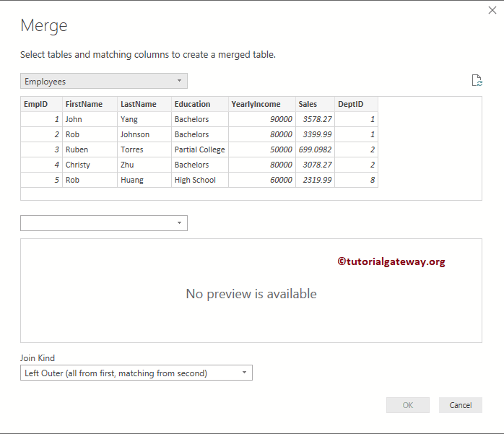Viewport: 504px width, 434px height.
Task: Click the Cancel button
Action: click(x=460, y=405)
